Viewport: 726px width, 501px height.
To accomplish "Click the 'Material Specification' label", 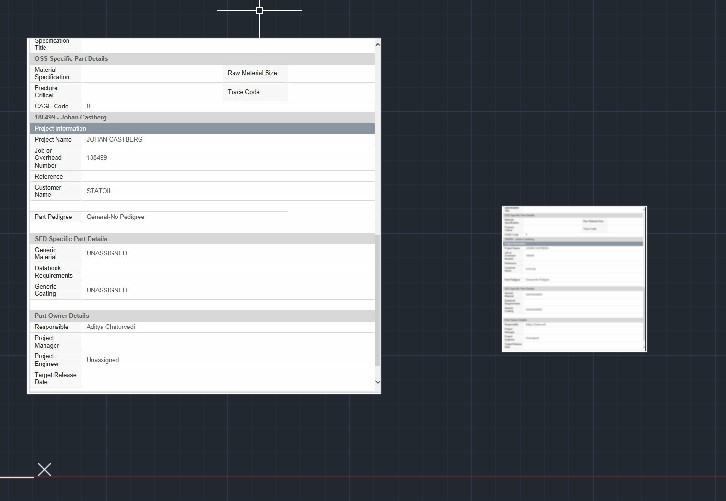I will pyautogui.click(x=52, y=73).
